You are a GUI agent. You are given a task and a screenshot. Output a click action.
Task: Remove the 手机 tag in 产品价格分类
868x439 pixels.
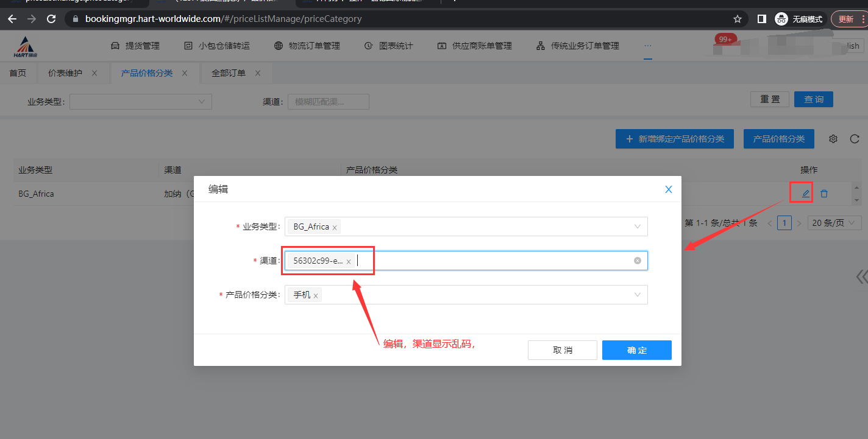[316, 295]
